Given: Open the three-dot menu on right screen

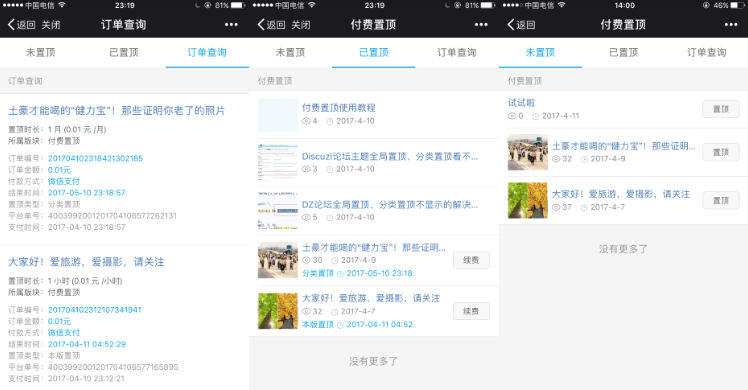Looking at the screenshot, I should pyautogui.click(x=731, y=25).
